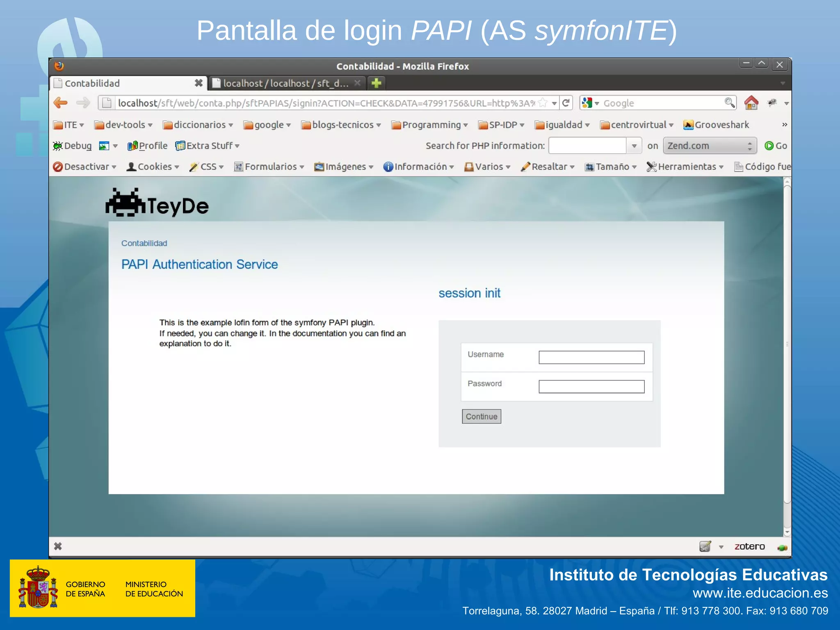Bookmark the page with the star icon
This screenshot has height=630, width=840.
[x=543, y=103]
